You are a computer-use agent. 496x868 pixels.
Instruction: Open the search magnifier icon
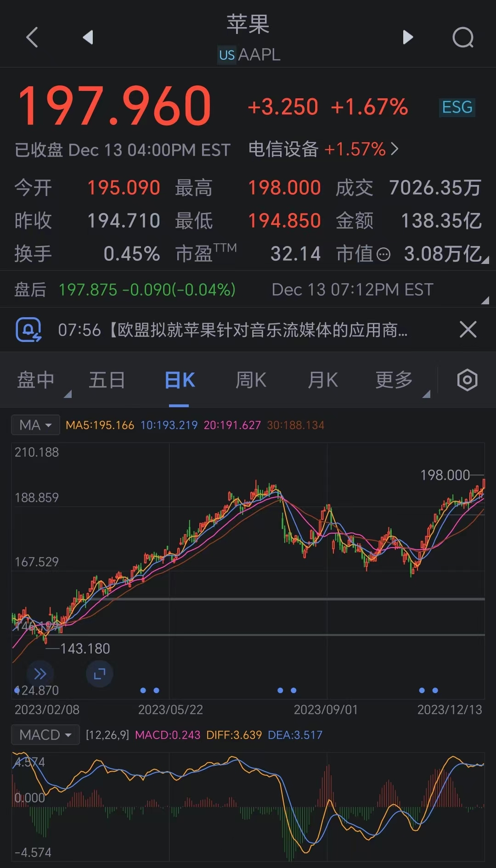[x=463, y=37]
